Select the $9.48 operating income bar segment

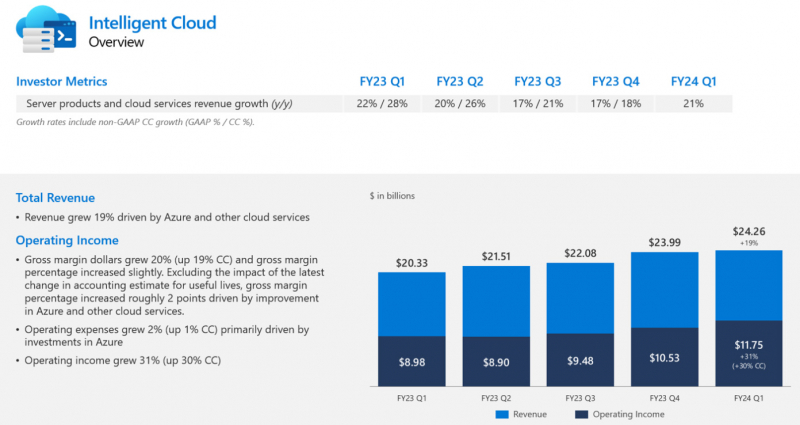pos(580,362)
